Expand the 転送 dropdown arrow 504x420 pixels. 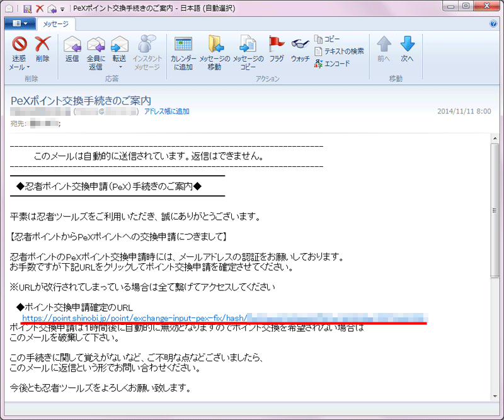coord(120,67)
